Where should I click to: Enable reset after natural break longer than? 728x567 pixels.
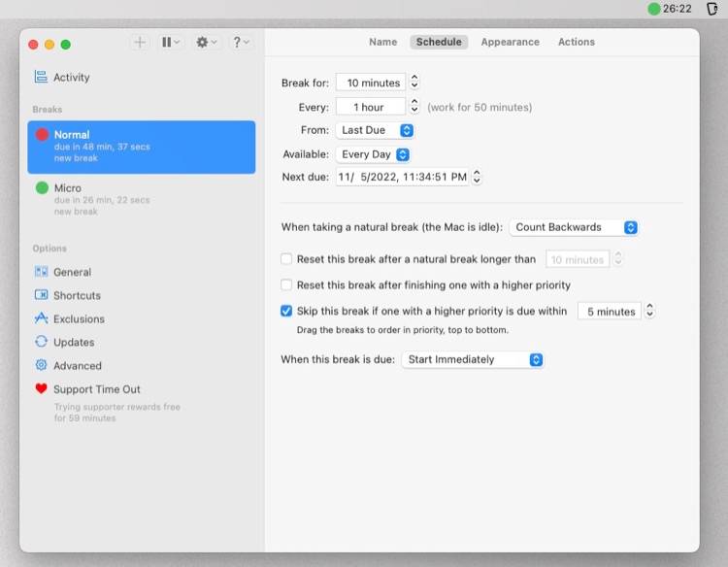click(286, 258)
